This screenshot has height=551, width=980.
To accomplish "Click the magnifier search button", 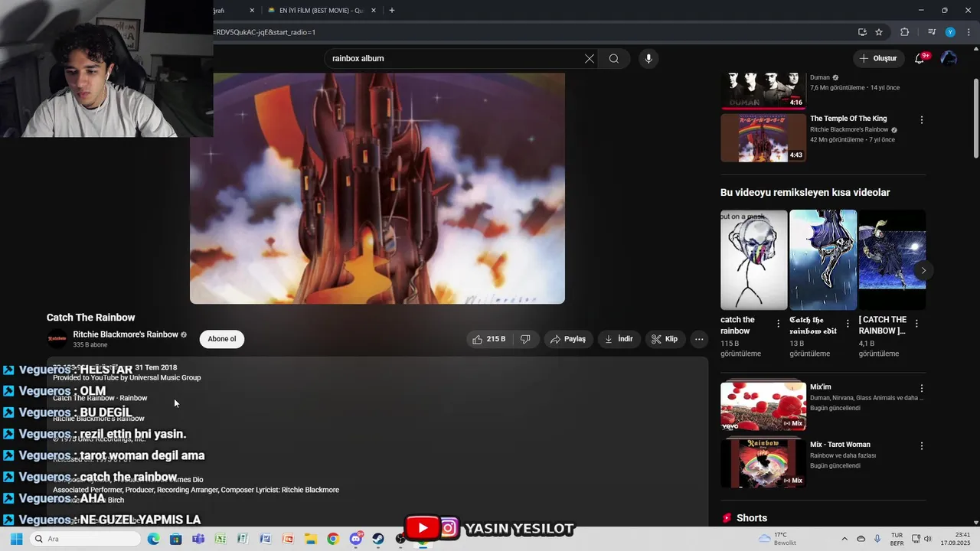I will pos(614,59).
